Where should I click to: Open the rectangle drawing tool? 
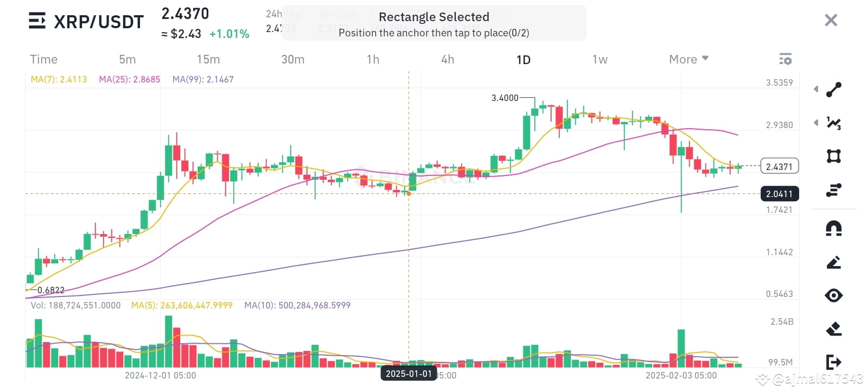(x=834, y=157)
